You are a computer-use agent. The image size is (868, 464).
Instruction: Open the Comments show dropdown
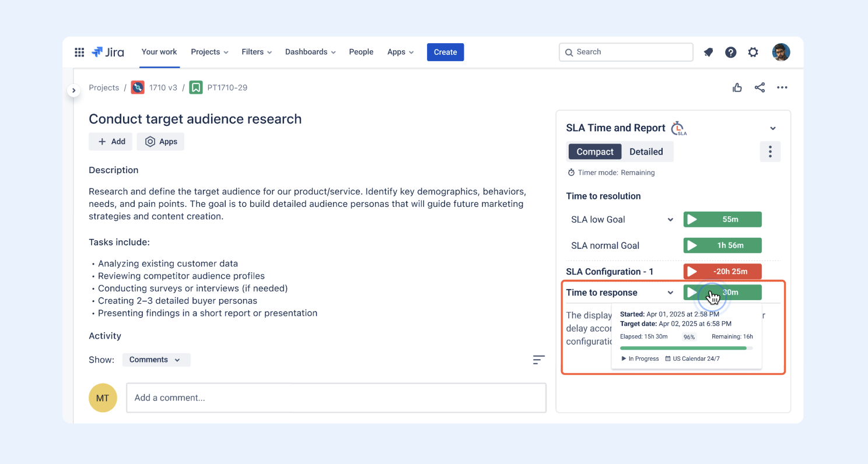156,360
